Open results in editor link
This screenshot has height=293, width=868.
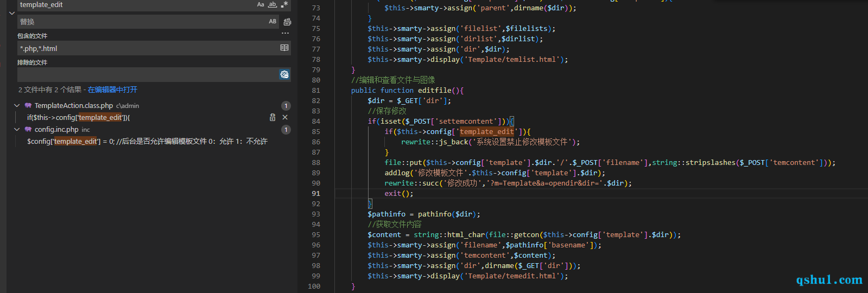coord(112,90)
